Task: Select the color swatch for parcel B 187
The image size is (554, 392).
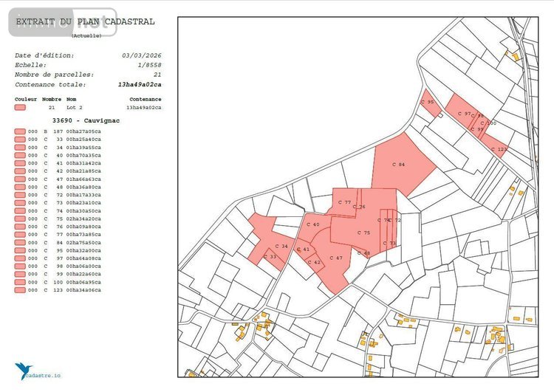Action: click(20, 131)
